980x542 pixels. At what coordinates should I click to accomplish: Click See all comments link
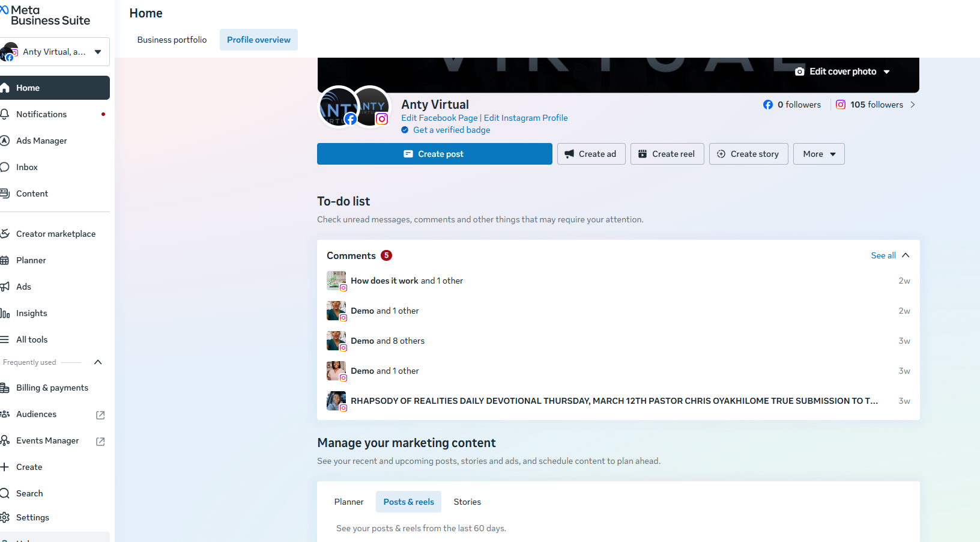(x=883, y=255)
